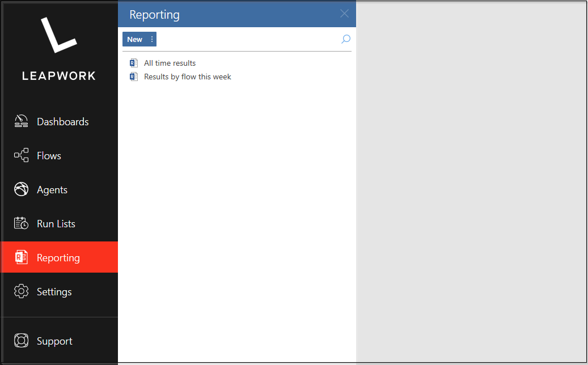This screenshot has height=365, width=588.
Task: Select Reporting in the navigation menu
Action: pos(59,257)
